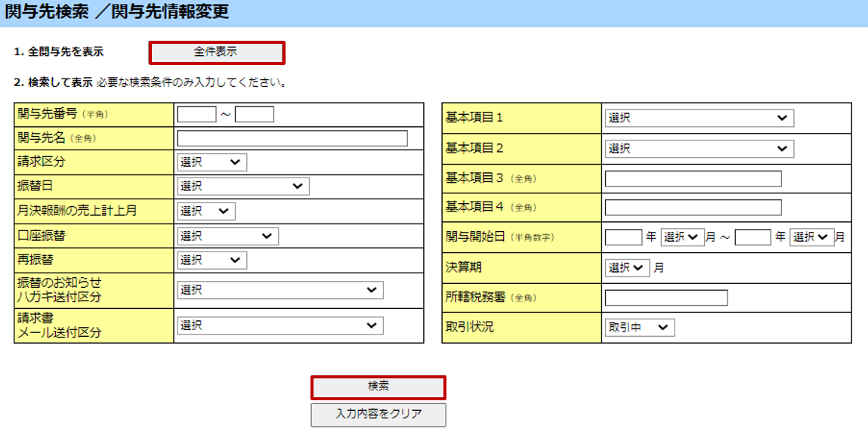This screenshot has height=435, width=868.
Task: Focus the 所轄税務署 input field
Action: tap(666, 298)
